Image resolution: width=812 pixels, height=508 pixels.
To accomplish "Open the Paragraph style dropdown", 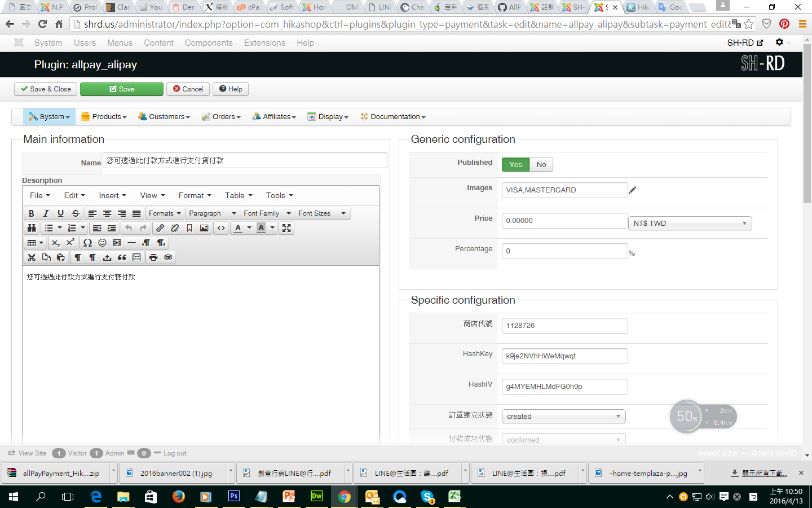I will click(x=213, y=213).
